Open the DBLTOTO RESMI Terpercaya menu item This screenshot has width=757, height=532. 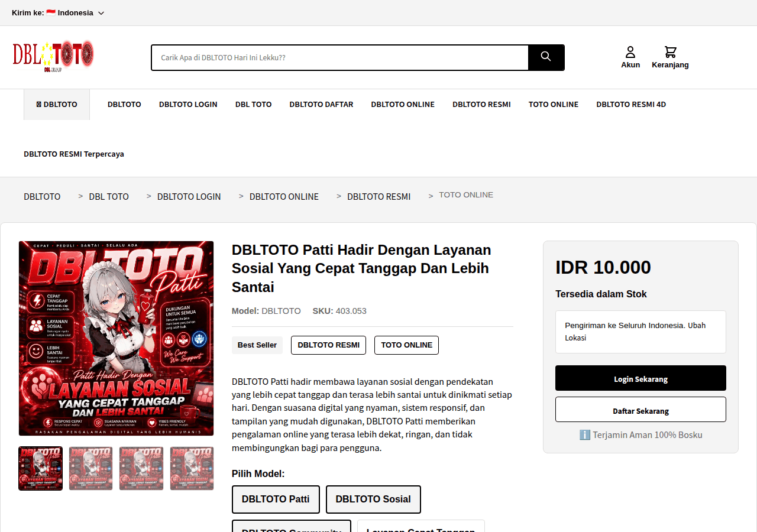[74, 154]
